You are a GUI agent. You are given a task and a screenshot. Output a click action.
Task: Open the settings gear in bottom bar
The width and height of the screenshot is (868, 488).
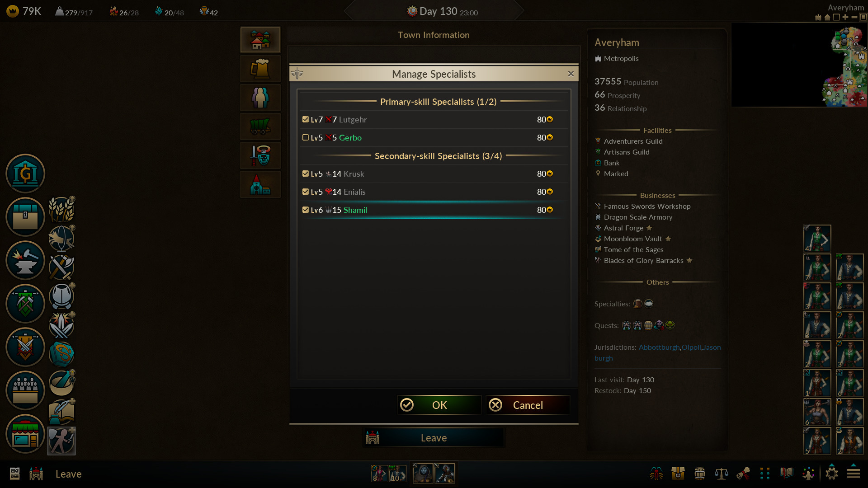pos(832,473)
